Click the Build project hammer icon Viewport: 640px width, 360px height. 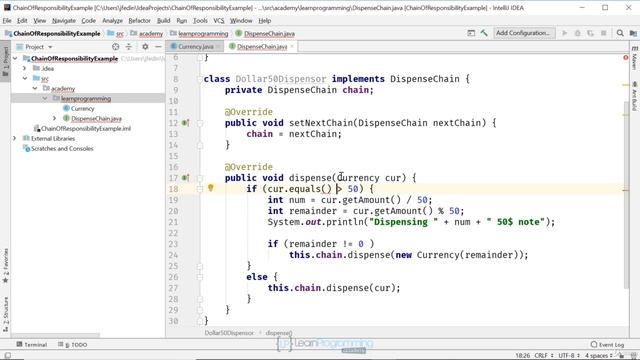click(x=484, y=33)
